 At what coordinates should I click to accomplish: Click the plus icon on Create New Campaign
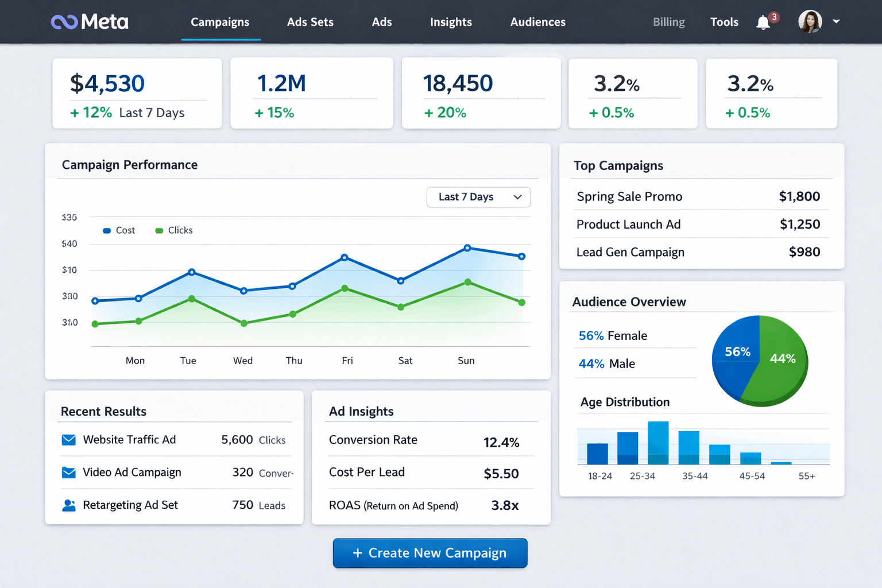pos(358,553)
